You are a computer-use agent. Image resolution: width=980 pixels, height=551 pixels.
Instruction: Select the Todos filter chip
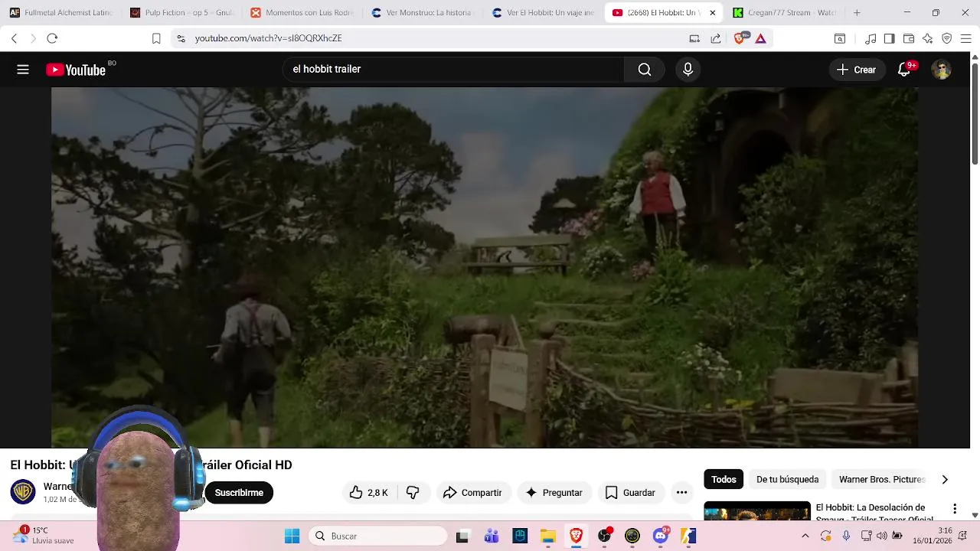point(724,480)
